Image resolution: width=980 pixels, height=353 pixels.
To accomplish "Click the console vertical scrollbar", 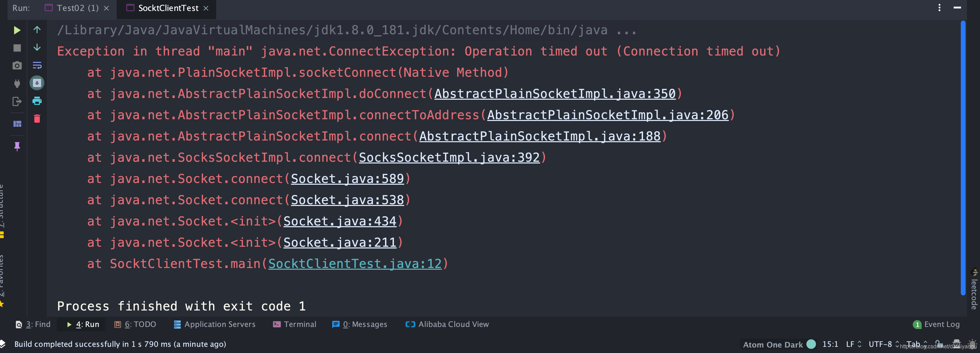I will [962, 158].
